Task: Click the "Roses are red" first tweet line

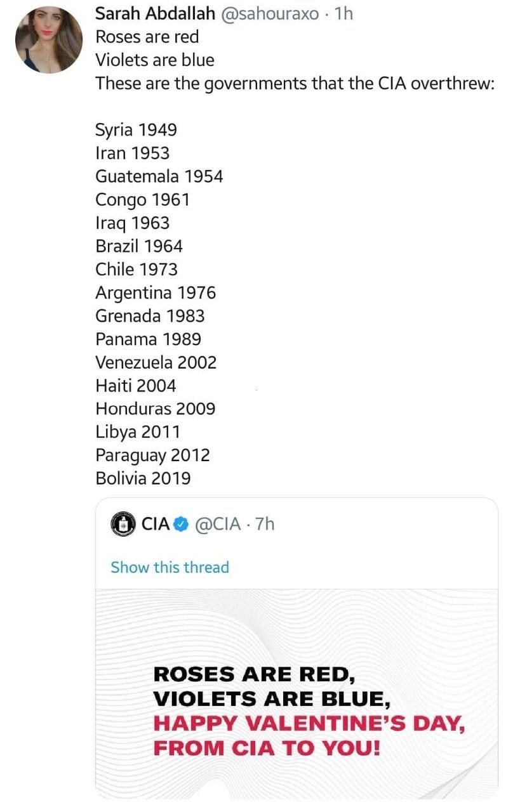Action: [x=147, y=37]
